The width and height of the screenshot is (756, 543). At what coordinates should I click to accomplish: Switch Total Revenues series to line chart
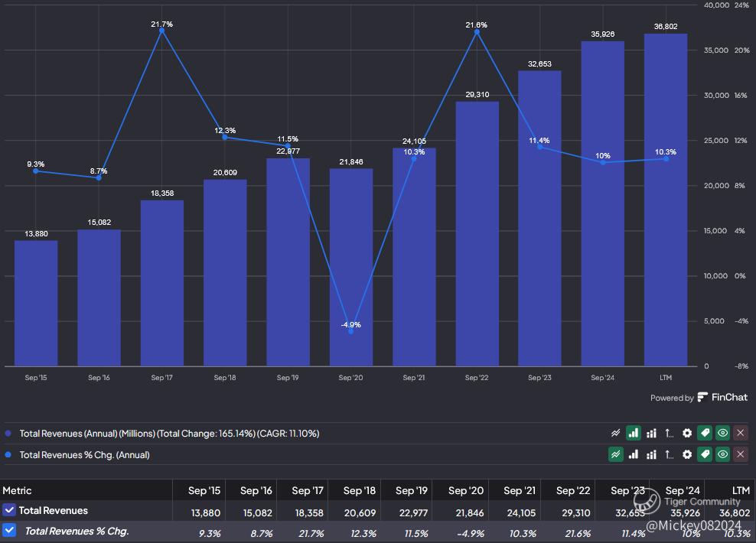[x=615, y=433]
